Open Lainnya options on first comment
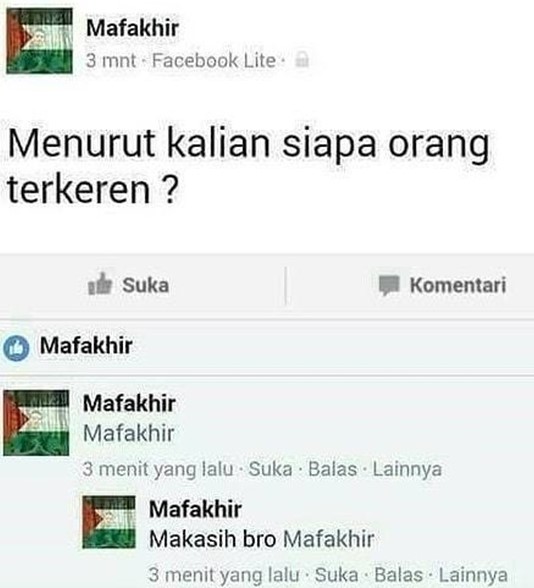534x588 pixels. click(407, 469)
